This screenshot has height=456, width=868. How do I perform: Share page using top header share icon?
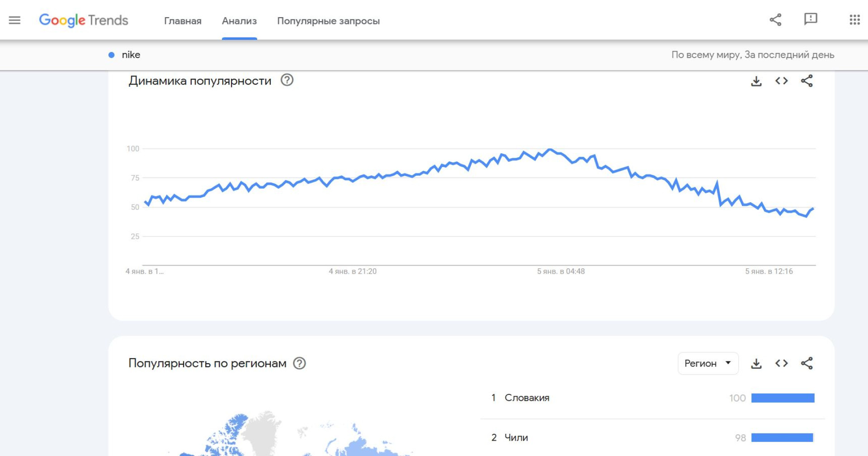775,19
